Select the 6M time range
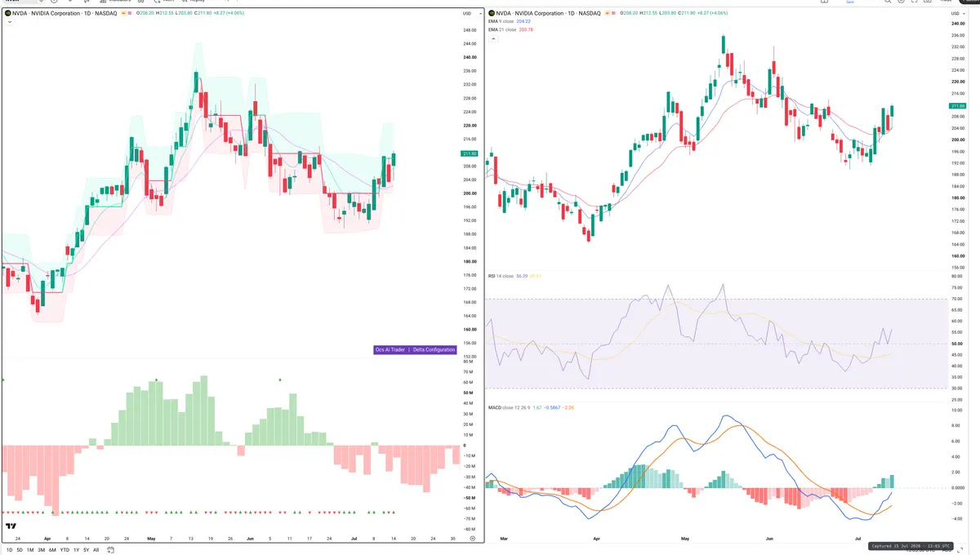980x555 pixels. click(52, 550)
